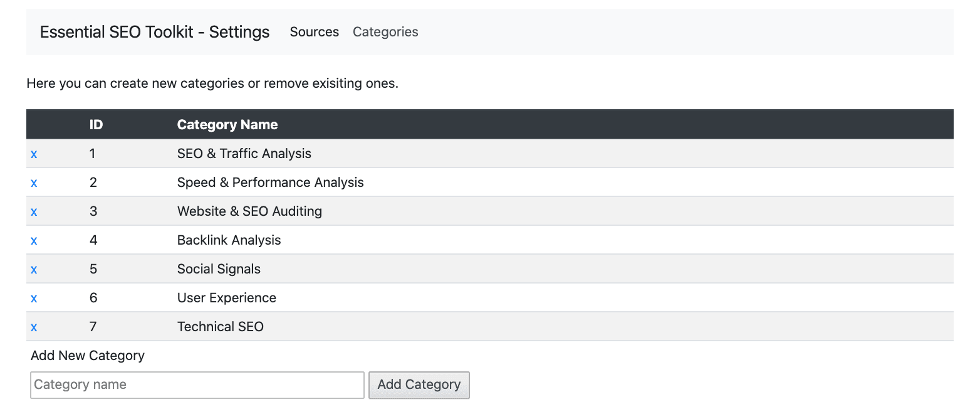The height and width of the screenshot is (414, 980).
Task: Delete the Technical SEO category
Action: [34, 326]
